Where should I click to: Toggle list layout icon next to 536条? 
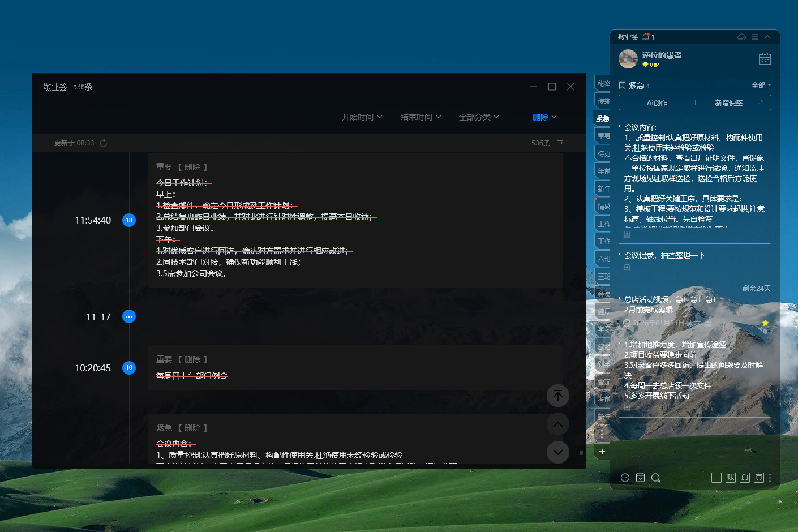pyautogui.click(x=560, y=143)
